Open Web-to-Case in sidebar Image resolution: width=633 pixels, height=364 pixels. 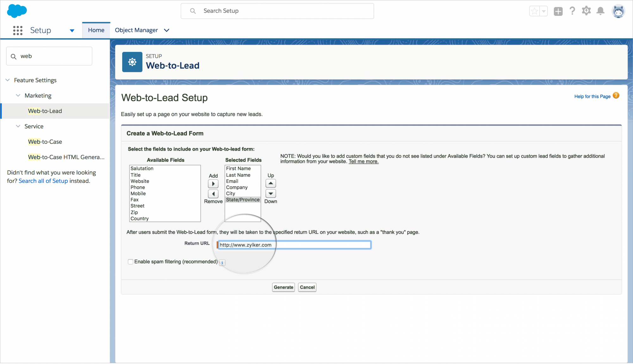click(x=45, y=142)
